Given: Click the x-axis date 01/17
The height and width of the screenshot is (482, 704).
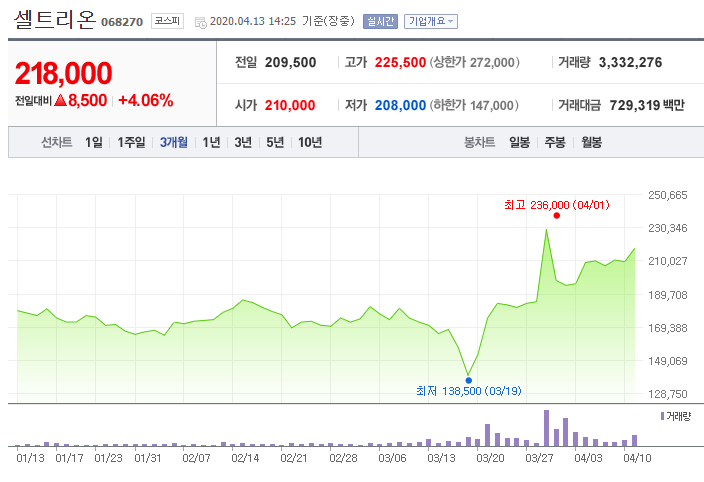Looking at the screenshot, I should [69, 458].
